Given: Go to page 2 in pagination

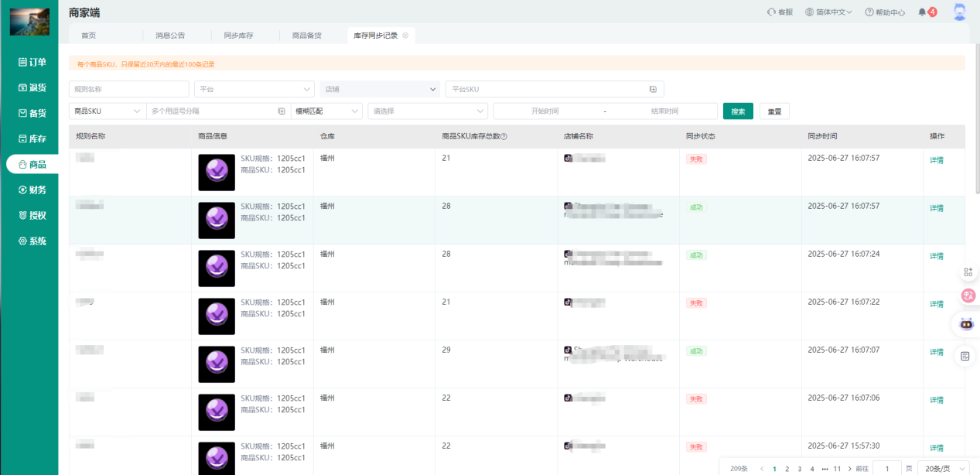Looking at the screenshot, I should pos(787,469).
